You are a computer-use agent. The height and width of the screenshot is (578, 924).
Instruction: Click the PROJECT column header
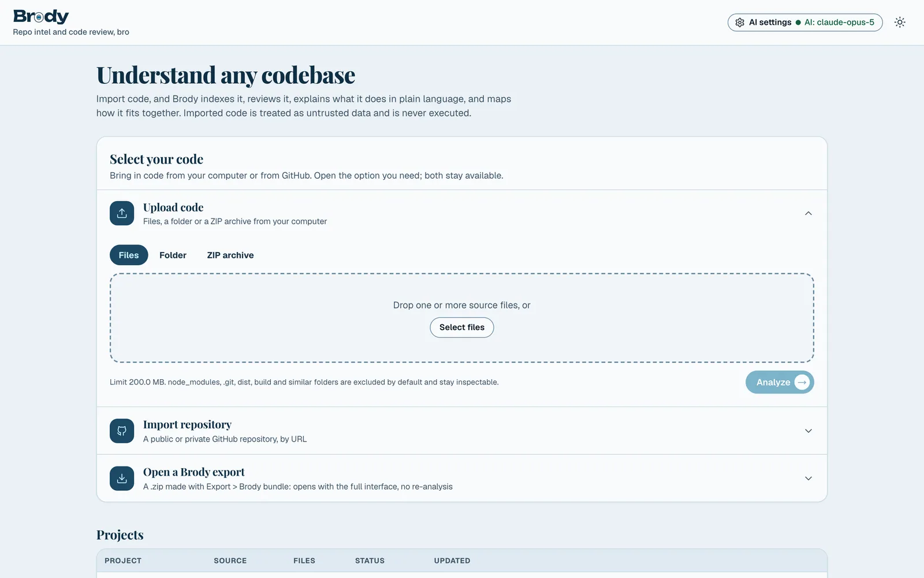[123, 561]
